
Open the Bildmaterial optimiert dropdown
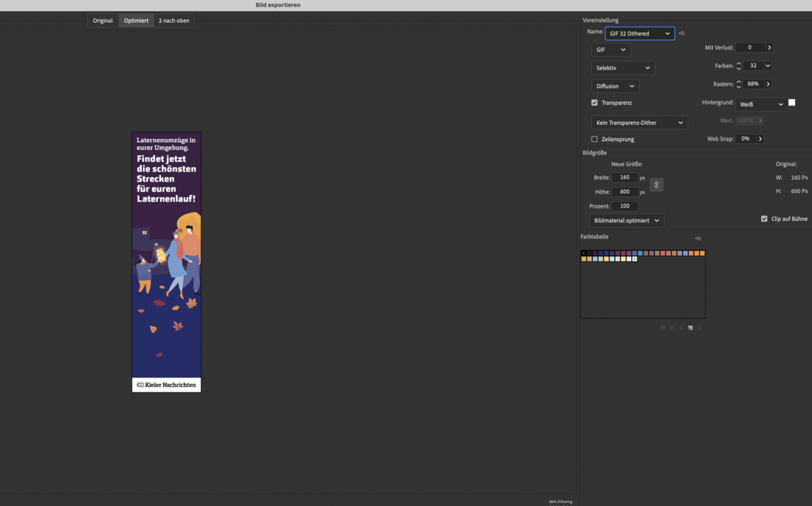627,220
